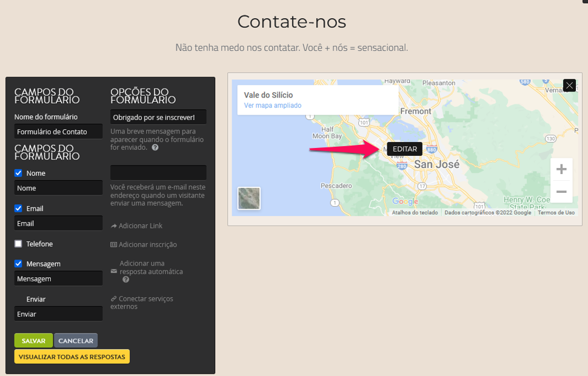Focus the Nome label input field
588x376 pixels.
58,188
